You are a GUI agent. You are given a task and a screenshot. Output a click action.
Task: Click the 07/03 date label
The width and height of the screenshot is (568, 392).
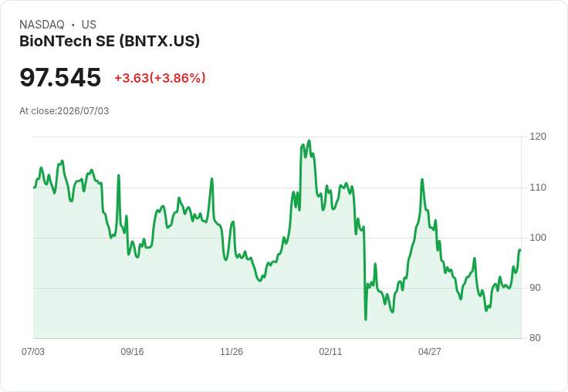[33, 352]
